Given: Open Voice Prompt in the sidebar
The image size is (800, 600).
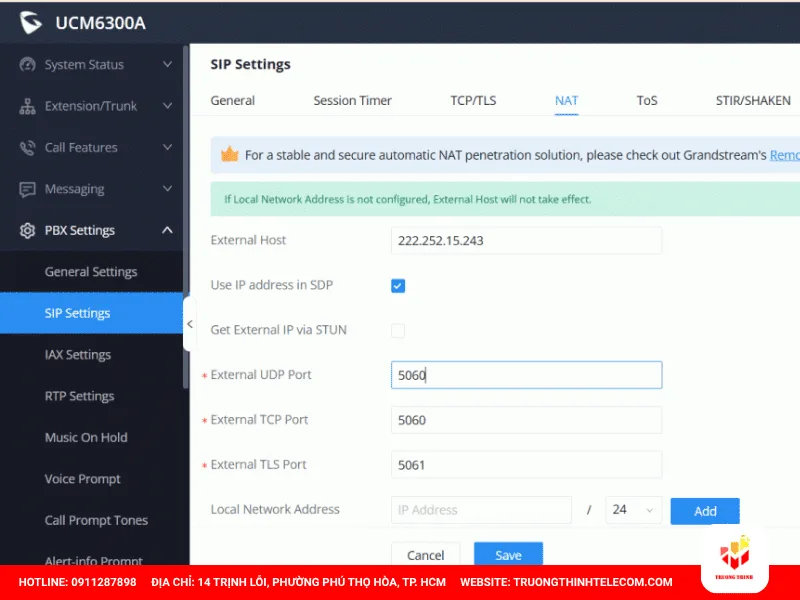Looking at the screenshot, I should pyautogui.click(x=91, y=479).
